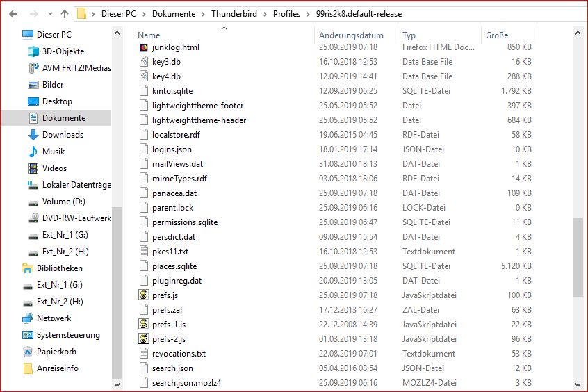Select permissions.sqlite file
Viewport: 588px width, 392px height.
[185, 222]
